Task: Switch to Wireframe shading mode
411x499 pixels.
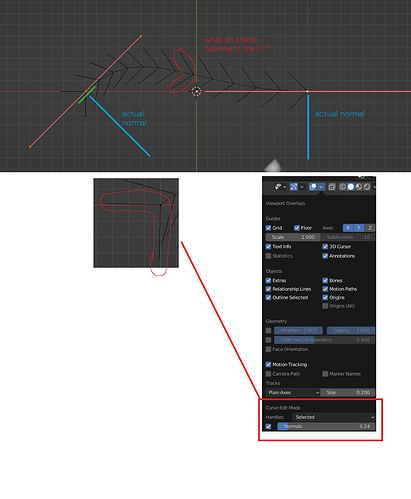Action: point(342,187)
